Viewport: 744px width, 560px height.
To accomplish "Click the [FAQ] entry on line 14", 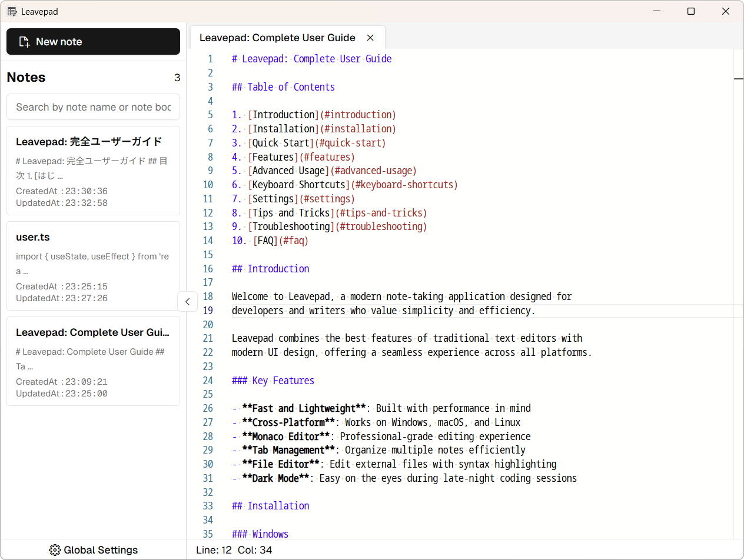I will click(x=265, y=241).
